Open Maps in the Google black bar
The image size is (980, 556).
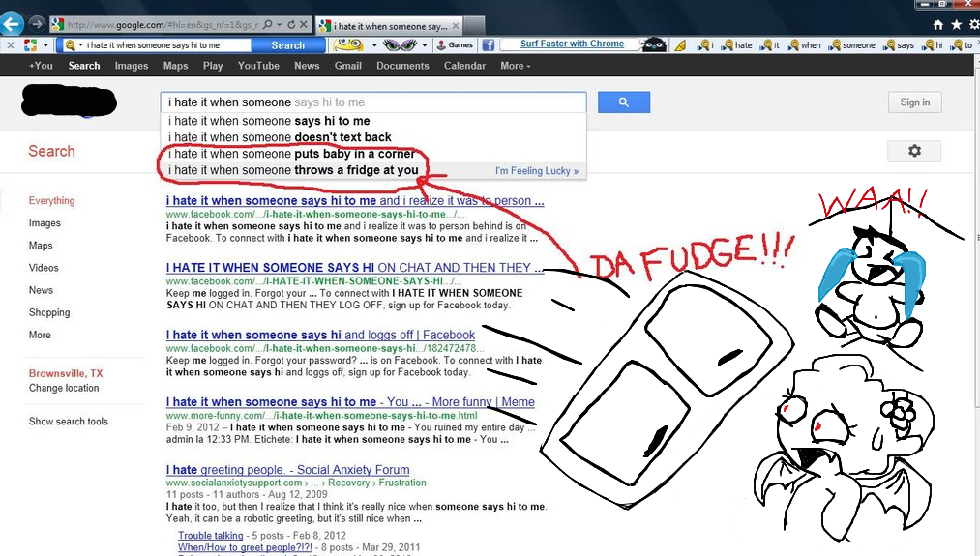175,66
